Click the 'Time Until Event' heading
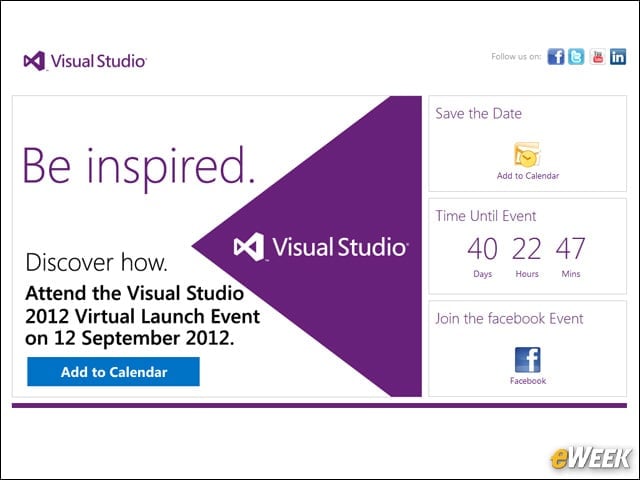The height and width of the screenshot is (480, 640). (x=486, y=216)
